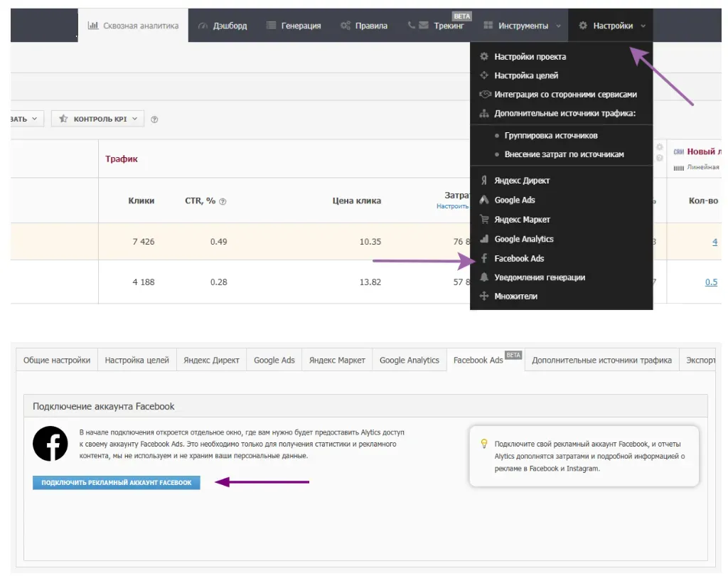
Task: Switch to Яндекс Директ settings tab
Action: 211,360
